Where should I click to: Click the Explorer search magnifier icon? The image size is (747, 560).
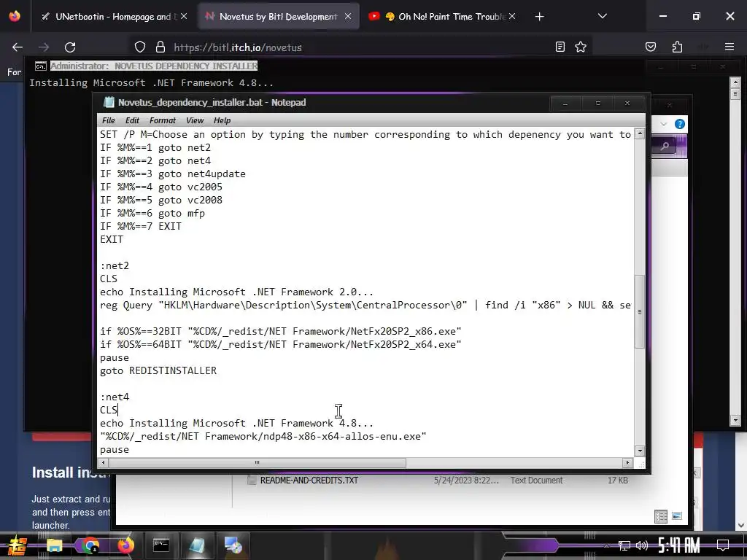click(x=665, y=146)
